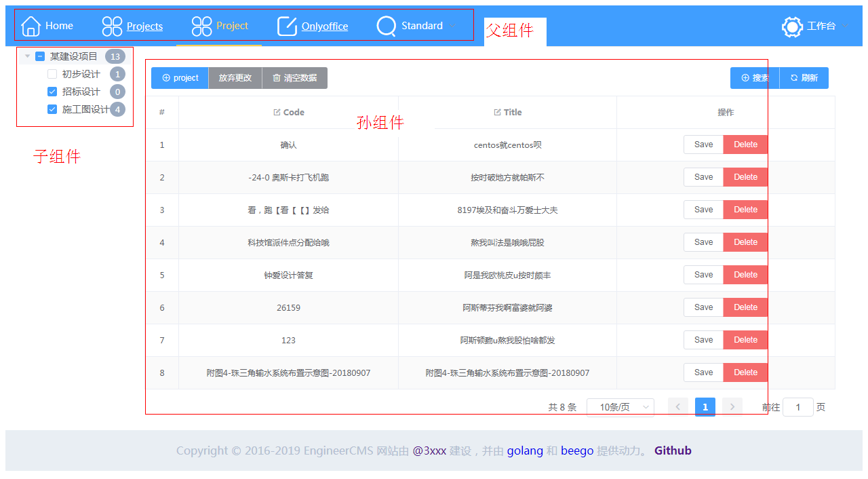This screenshot has width=868, height=479.
Task: Click Delete in row 5 钟爱设计答复
Action: click(x=745, y=275)
